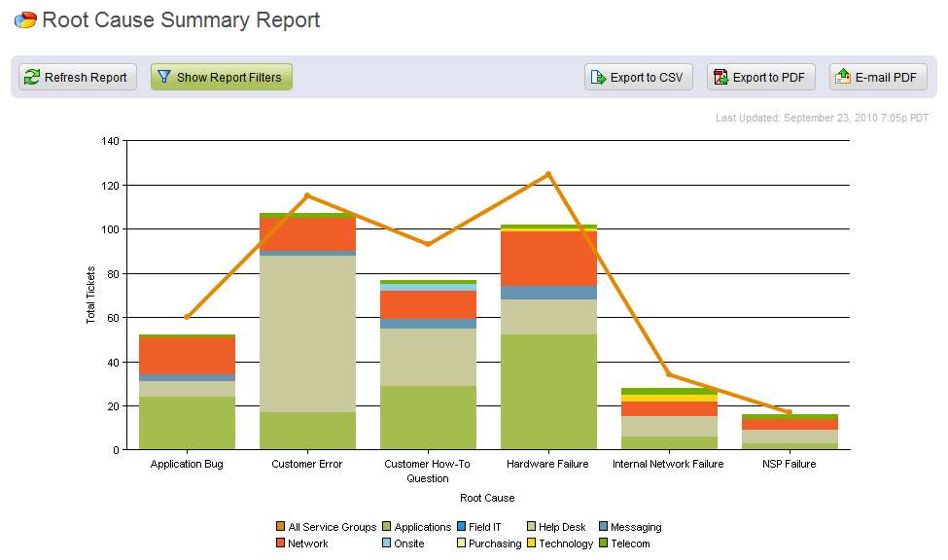Image resolution: width=948 pixels, height=560 pixels.
Task: Click the Applications legend swatch
Action: coord(386,526)
